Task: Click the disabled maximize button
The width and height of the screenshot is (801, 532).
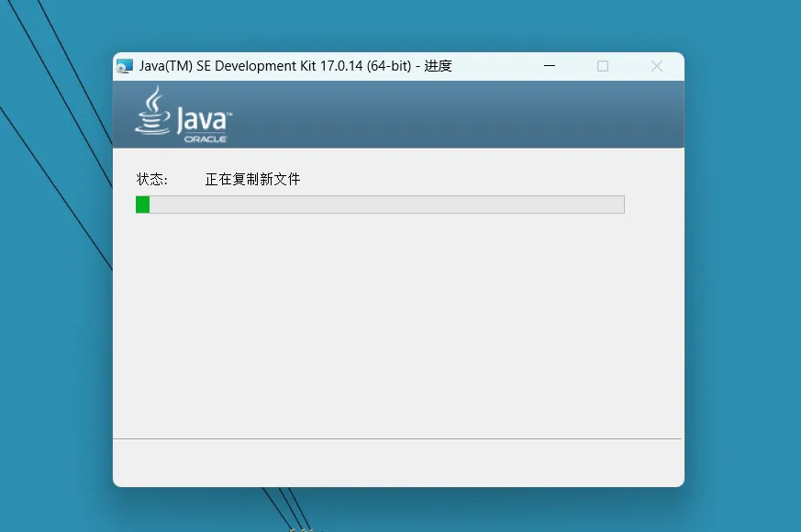Action: (603, 66)
